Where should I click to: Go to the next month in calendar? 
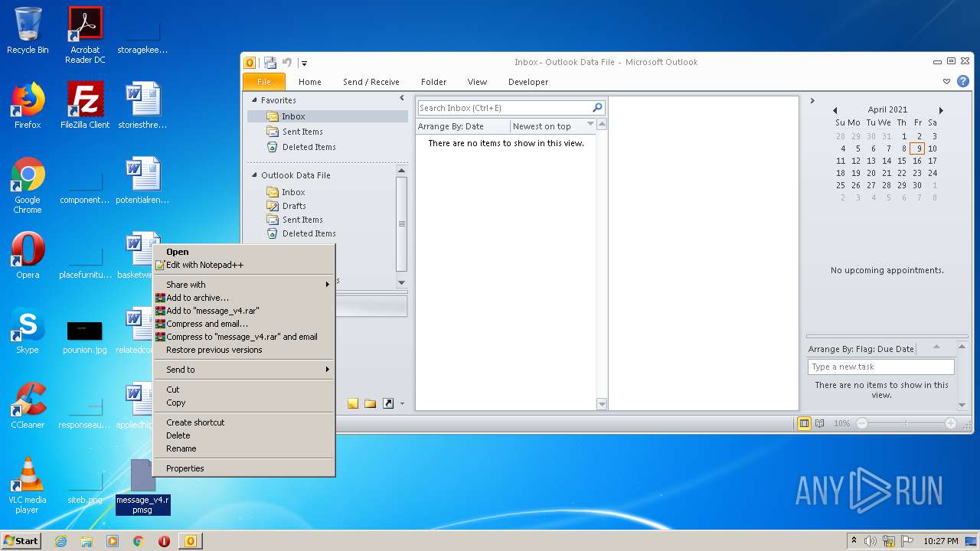(941, 110)
